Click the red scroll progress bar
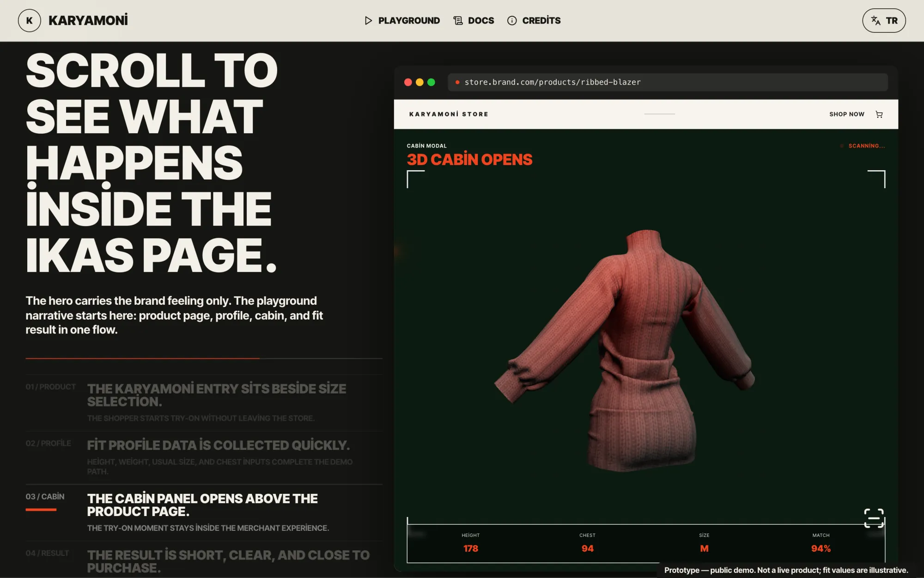Image resolution: width=924 pixels, height=578 pixels. pyautogui.click(x=142, y=358)
